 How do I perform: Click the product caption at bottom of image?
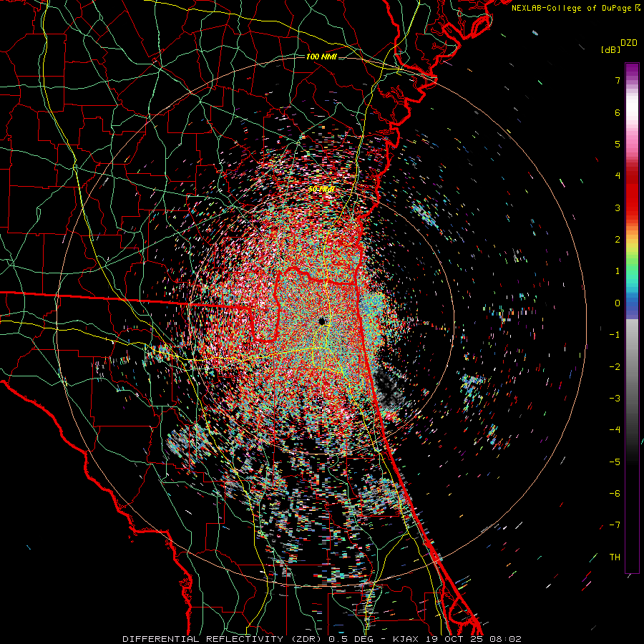click(x=322, y=639)
